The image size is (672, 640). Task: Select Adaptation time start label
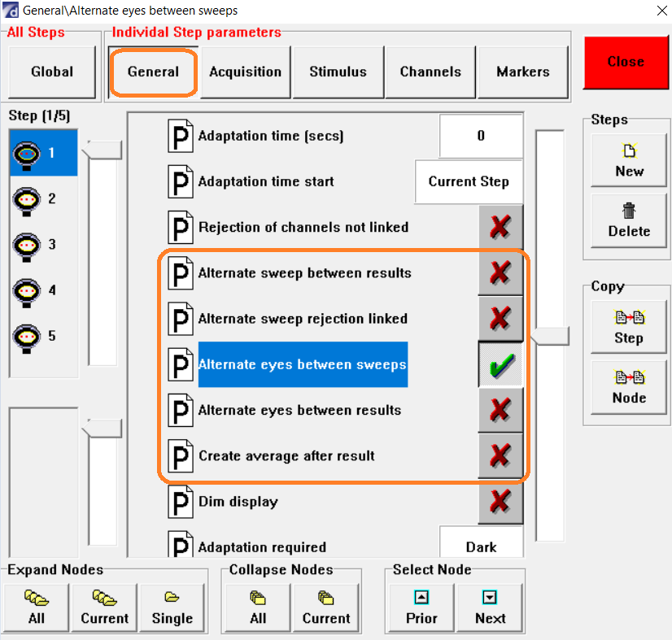(266, 181)
